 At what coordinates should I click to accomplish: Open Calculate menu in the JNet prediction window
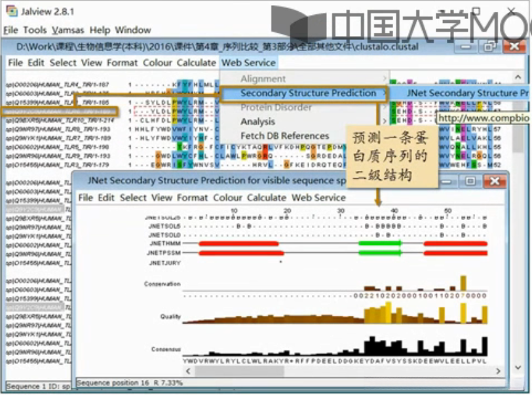(267, 198)
